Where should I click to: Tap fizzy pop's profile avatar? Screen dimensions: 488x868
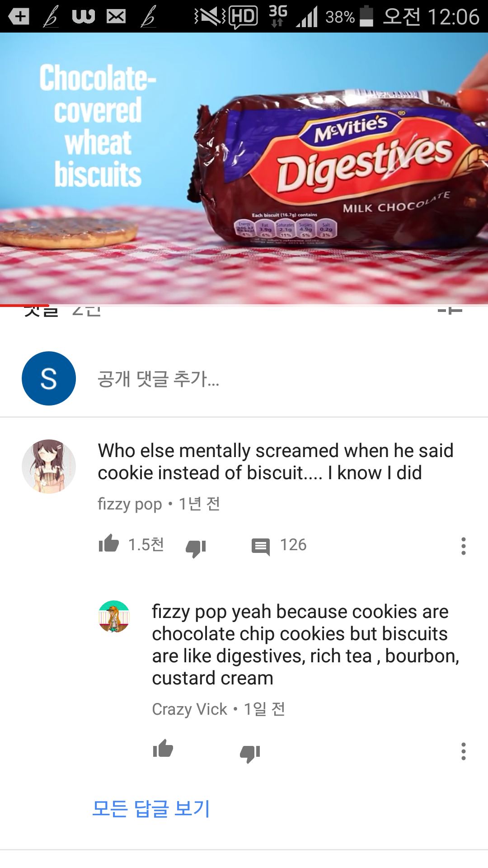tap(49, 466)
